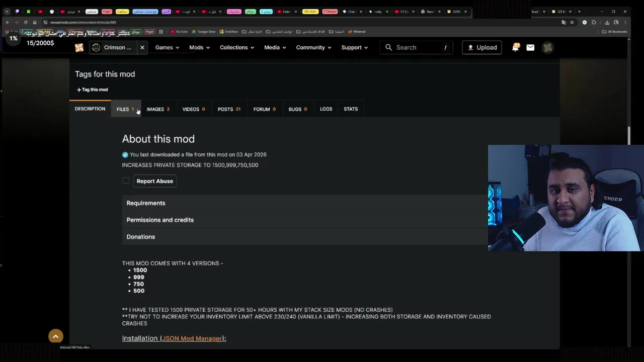644x362 pixels.
Task: Click the Nexus Mods logo icon
Action: coord(79,47)
